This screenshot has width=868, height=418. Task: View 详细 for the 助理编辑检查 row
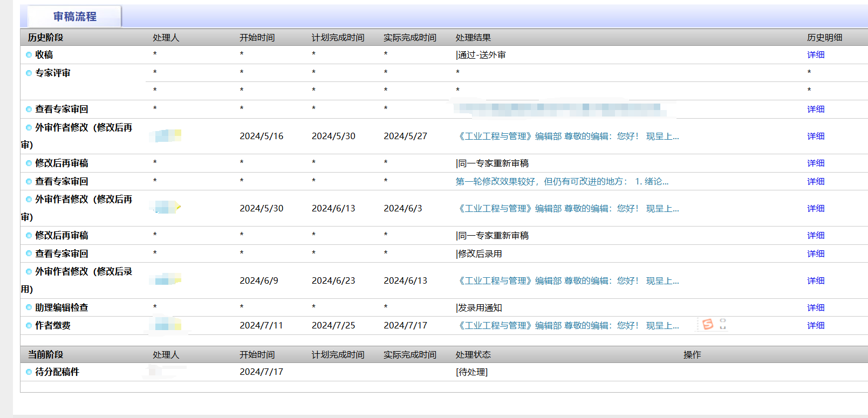coord(816,308)
